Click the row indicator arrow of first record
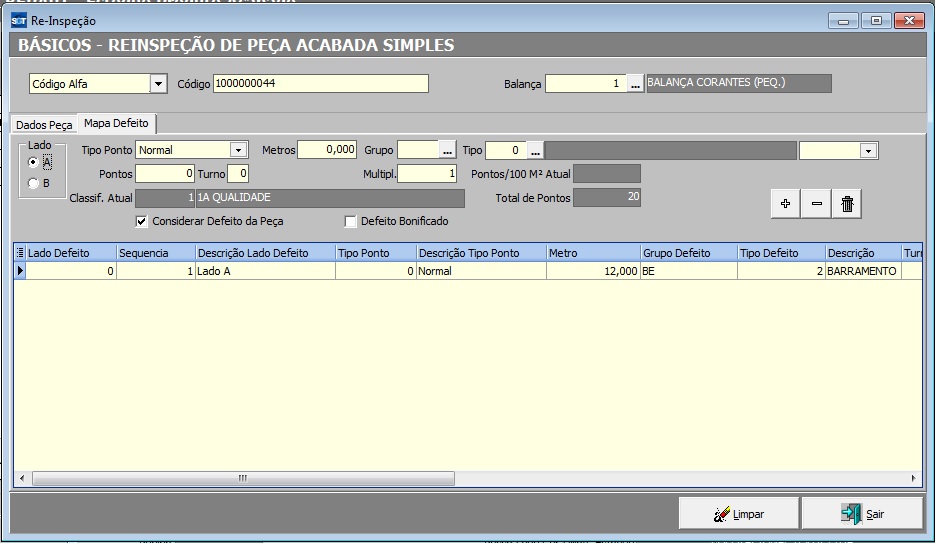The height and width of the screenshot is (544, 935). (x=20, y=271)
